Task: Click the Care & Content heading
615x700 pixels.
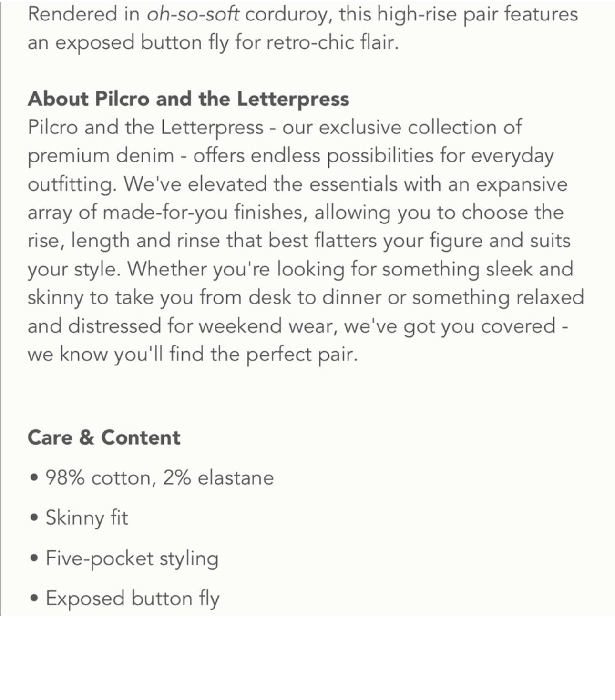Action: pyautogui.click(x=104, y=437)
